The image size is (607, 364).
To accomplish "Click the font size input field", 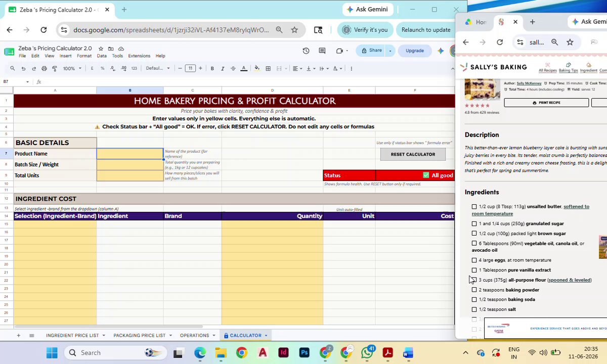I will [190, 68].
